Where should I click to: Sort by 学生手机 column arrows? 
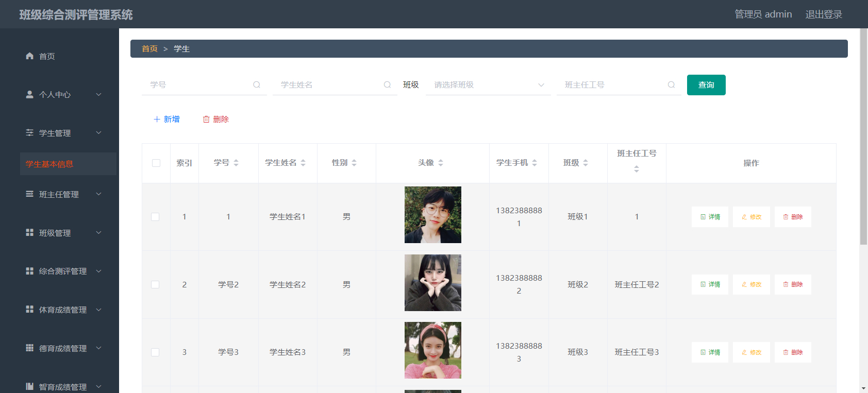pos(535,163)
